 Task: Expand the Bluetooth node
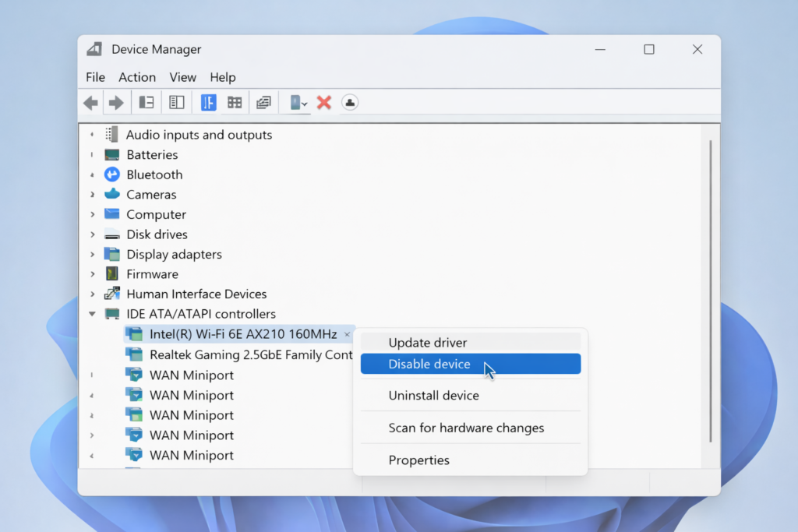click(92, 175)
